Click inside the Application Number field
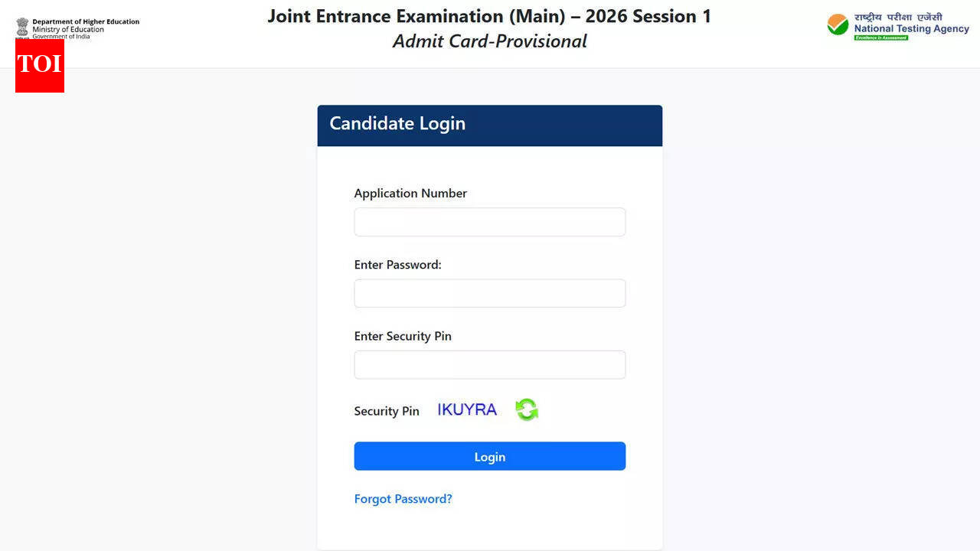980x551 pixels. (x=490, y=221)
